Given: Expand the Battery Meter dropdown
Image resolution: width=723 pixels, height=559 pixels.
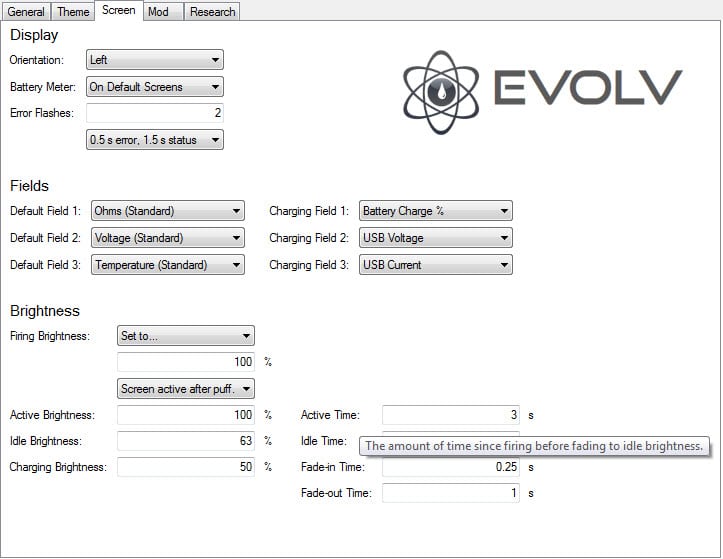Looking at the screenshot, I should [x=155, y=87].
